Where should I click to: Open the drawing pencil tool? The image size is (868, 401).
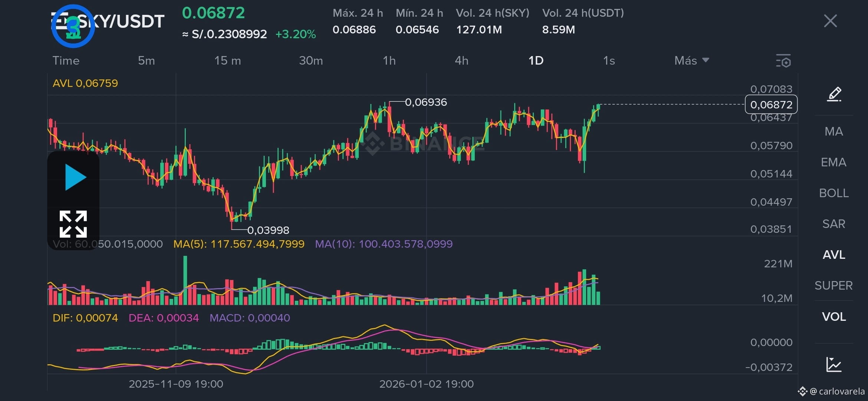834,94
